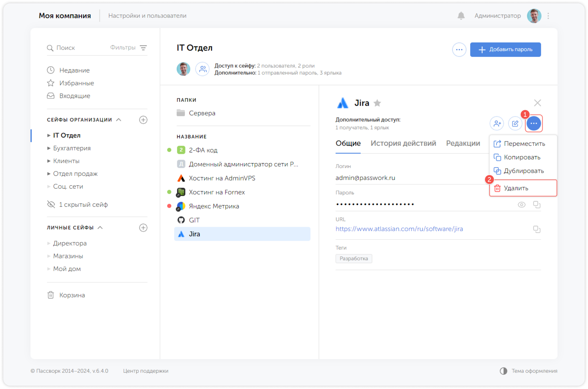This screenshot has width=588, height=389.
Task: Open the Jira atlassian URL link
Action: 399,229
